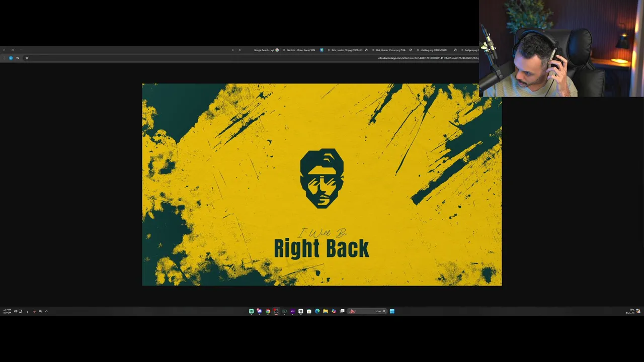Screen dimensions: 644x362
Task: Click the Right Back image in viewer
Action: [322, 185]
